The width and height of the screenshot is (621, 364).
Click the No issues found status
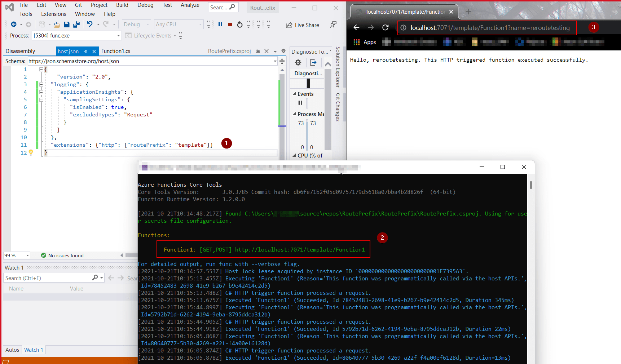click(66, 256)
